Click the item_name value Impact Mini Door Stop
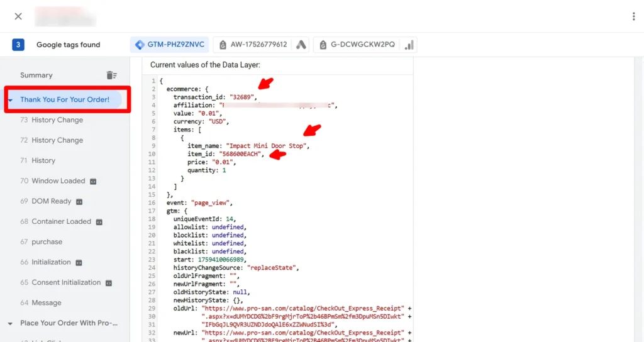This screenshot has height=342, width=644. pyautogui.click(x=266, y=146)
